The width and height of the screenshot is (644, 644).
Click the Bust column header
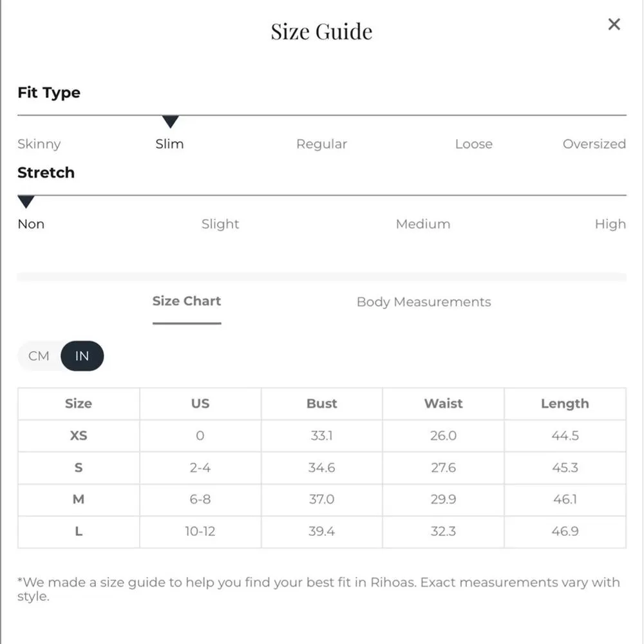[321, 404]
